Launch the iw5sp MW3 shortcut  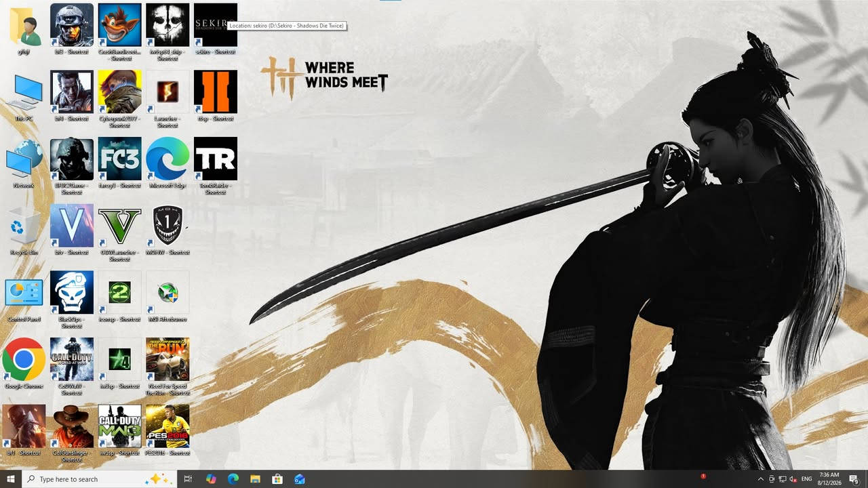tap(120, 427)
